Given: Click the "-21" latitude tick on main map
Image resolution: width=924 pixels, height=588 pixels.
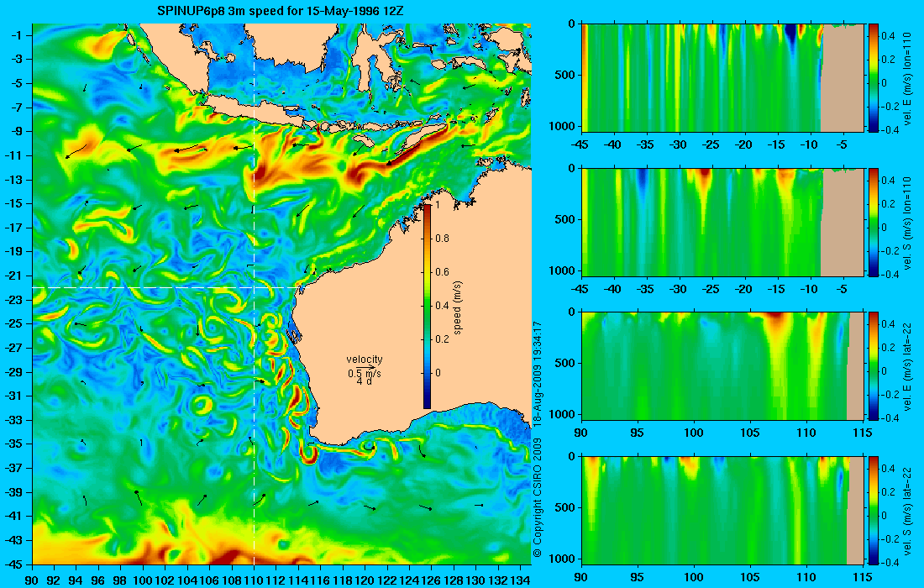Looking at the screenshot, I should (x=15, y=276).
